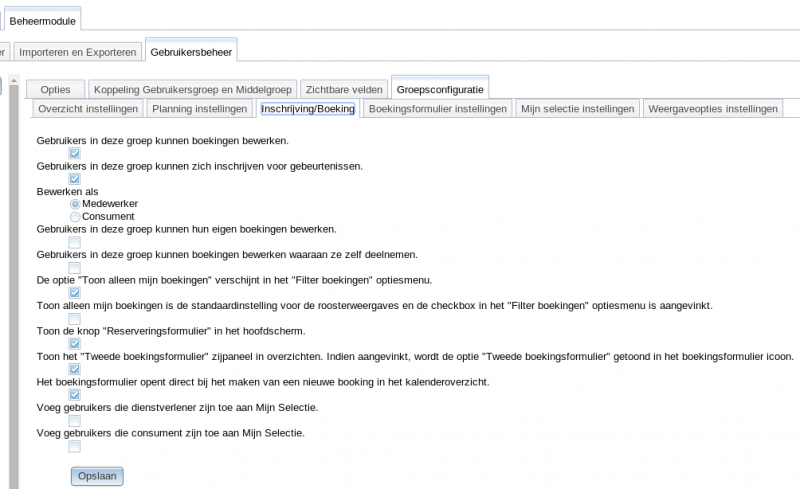
Task: Select the Medewerker radio button
Action: click(75, 204)
